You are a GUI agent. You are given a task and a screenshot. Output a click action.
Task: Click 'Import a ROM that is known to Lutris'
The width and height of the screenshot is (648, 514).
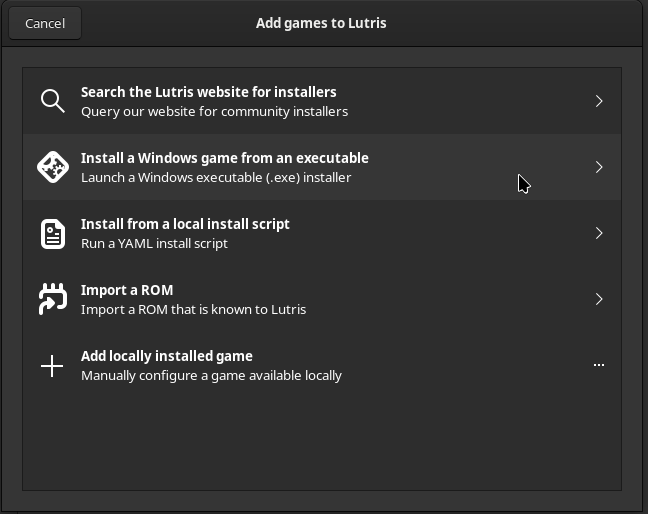(x=193, y=310)
